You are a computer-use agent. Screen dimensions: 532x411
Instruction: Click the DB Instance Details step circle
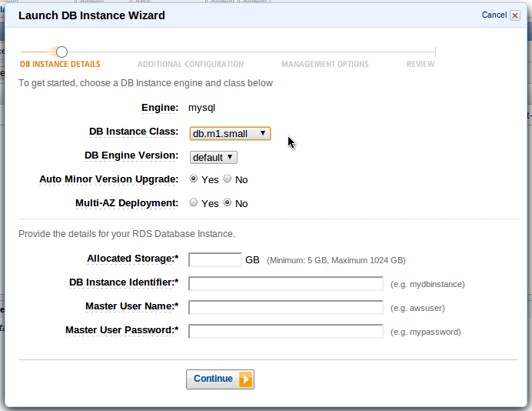click(x=62, y=52)
